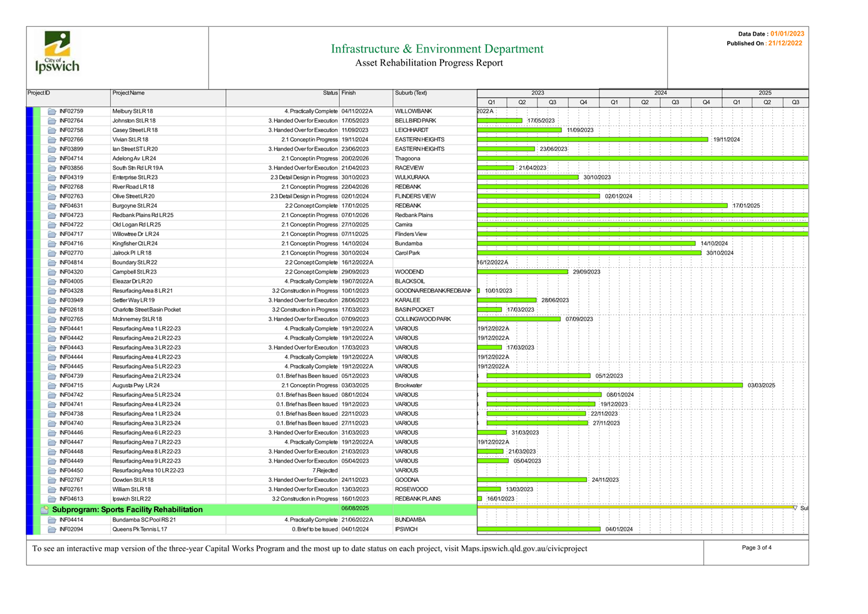Click the Sports Facility Rehabilitation subprogram icon
Viewport: 868px width, 614px height.
click(45, 509)
